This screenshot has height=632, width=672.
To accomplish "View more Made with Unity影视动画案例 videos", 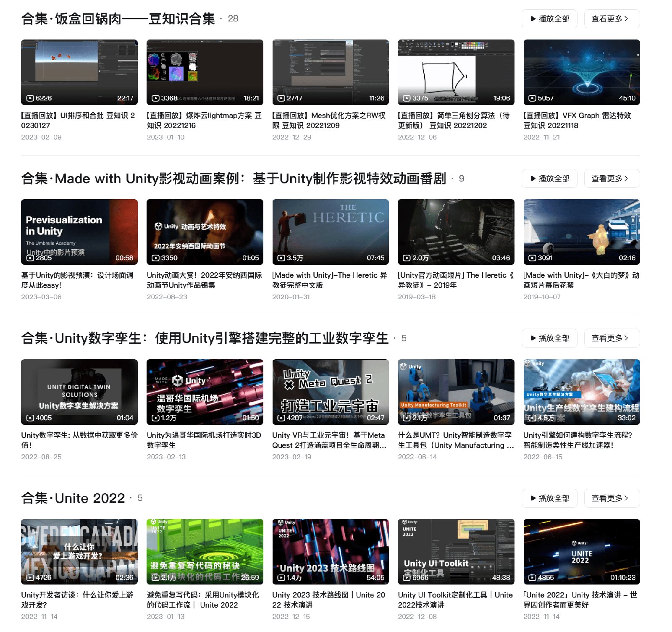I will [612, 179].
